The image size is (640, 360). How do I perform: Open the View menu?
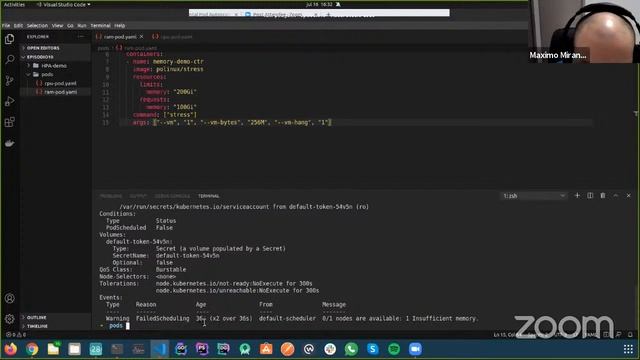pos(58,25)
